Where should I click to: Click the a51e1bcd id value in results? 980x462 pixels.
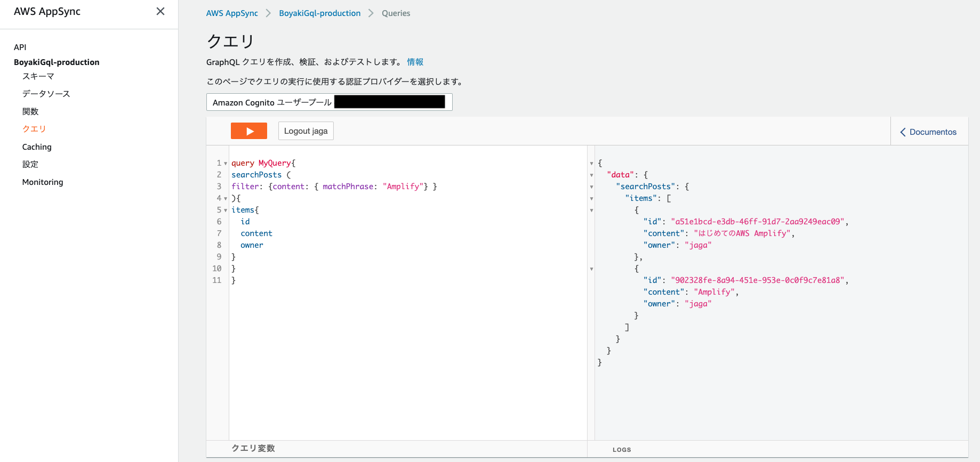(758, 222)
